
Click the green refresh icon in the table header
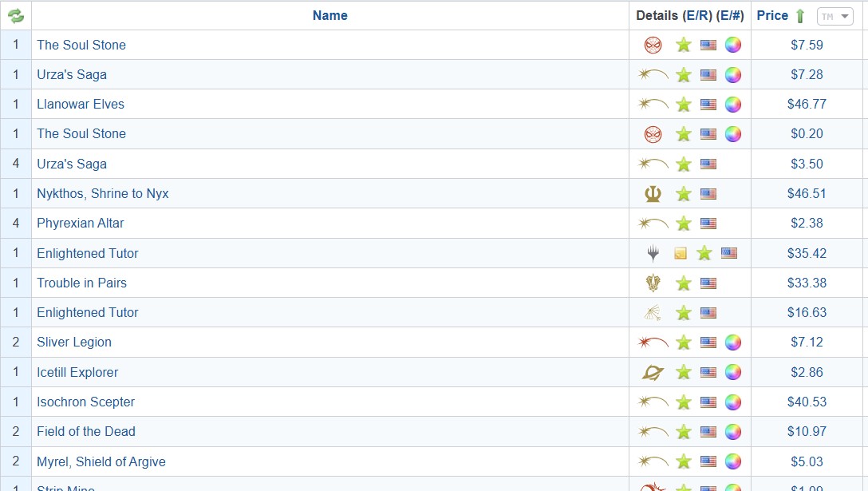(16, 15)
